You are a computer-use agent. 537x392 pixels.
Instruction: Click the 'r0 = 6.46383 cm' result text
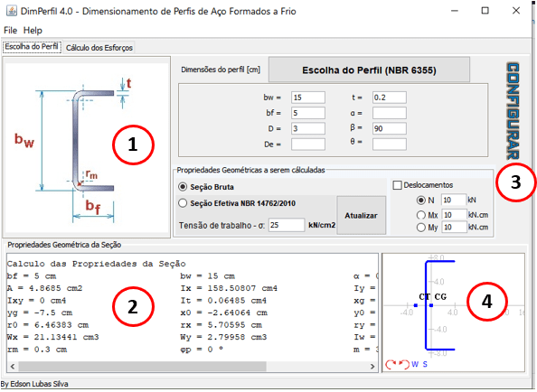point(48,325)
